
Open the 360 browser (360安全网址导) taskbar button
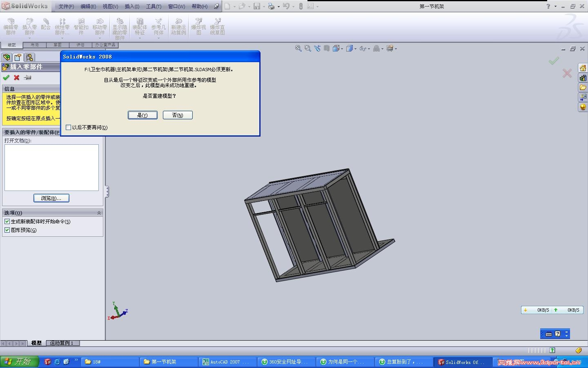point(287,362)
